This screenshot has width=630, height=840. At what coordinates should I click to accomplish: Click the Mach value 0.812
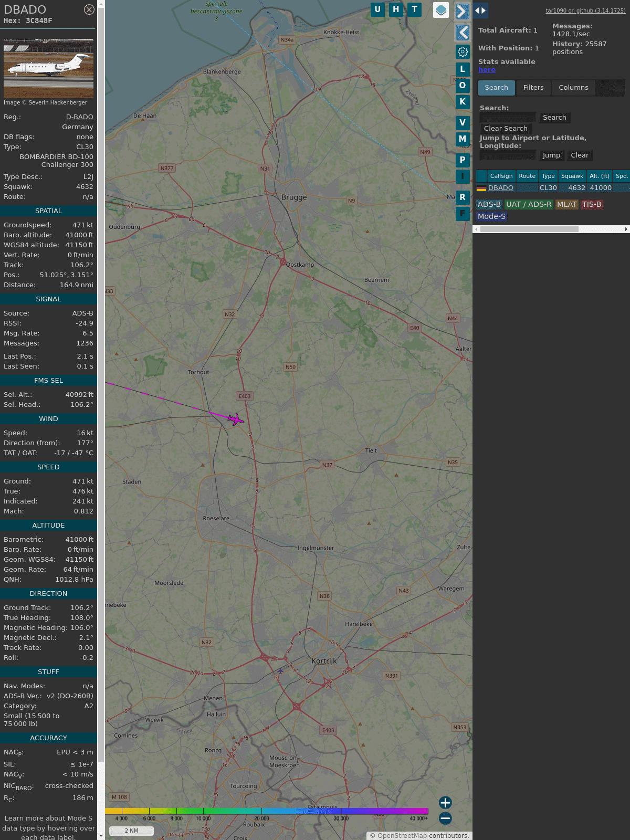coord(83,511)
